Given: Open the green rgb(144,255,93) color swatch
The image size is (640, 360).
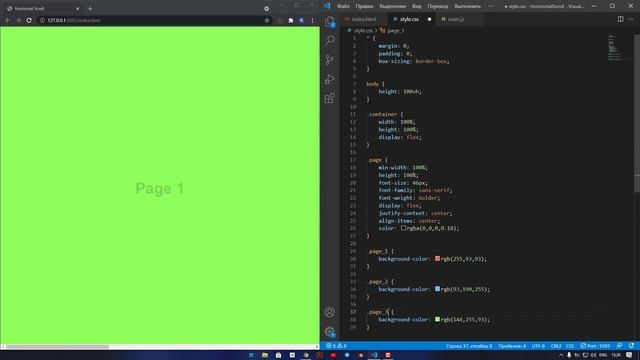Looking at the screenshot, I should pyautogui.click(x=437, y=319).
